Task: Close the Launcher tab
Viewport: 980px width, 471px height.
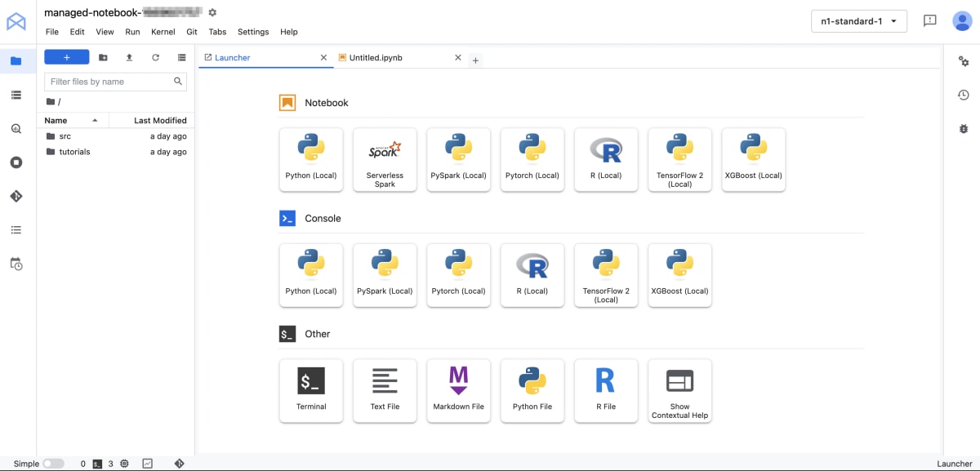Action: point(323,58)
